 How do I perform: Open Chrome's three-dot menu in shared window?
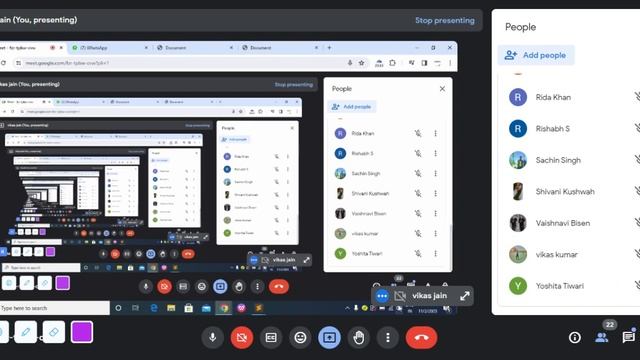pyautogui.click(x=450, y=63)
